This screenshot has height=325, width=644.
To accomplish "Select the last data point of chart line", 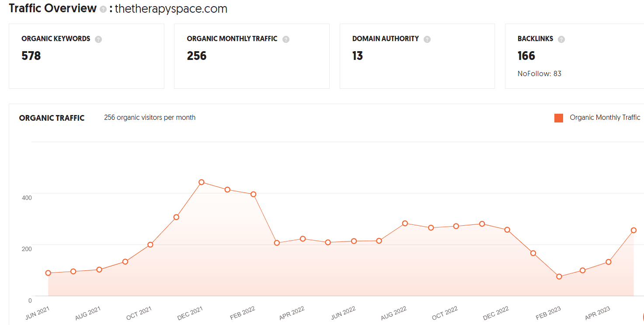I will 634,230.
